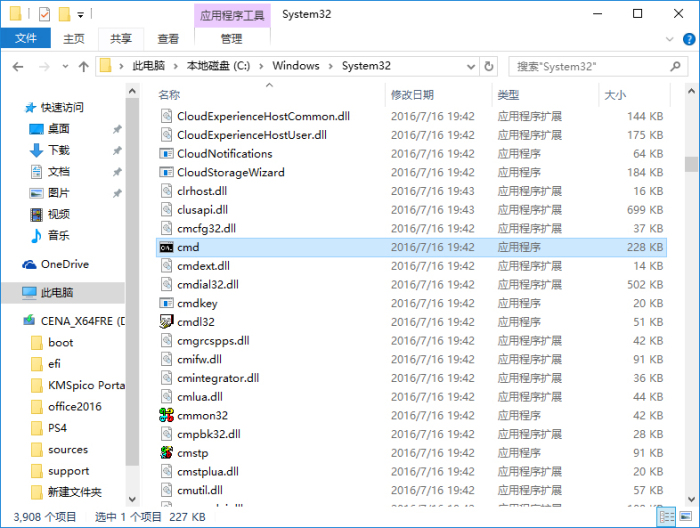Click 本地磁盘 (C:) in the breadcrumb
Image resolution: width=700 pixels, height=528 pixels.
coord(218,66)
